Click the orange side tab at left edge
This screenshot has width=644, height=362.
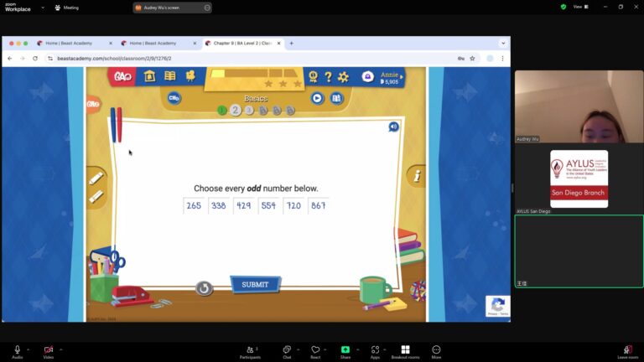93,104
